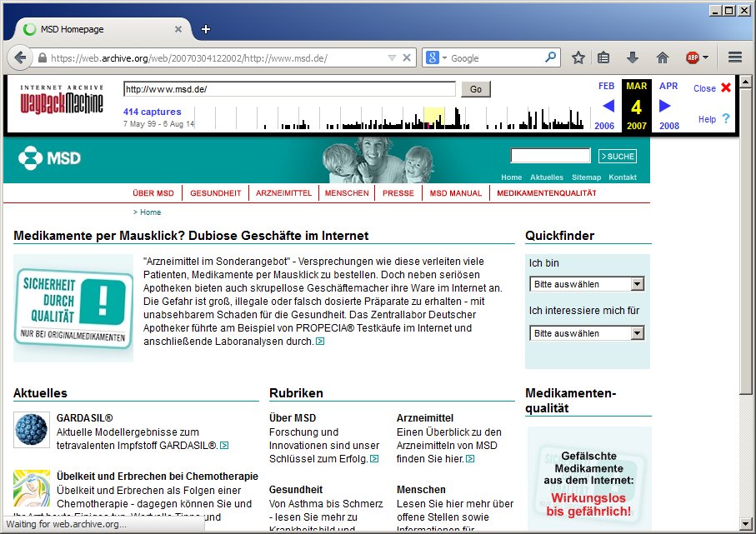Click the search magnifier icon
Image resolution: width=756 pixels, height=534 pixels.
[550, 57]
